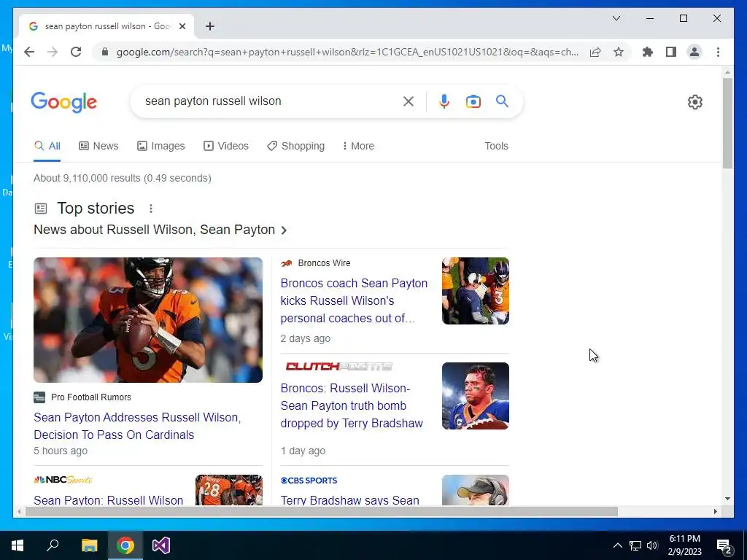
Task: Click horizontal scrollbar right arrow
Action: (x=715, y=511)
